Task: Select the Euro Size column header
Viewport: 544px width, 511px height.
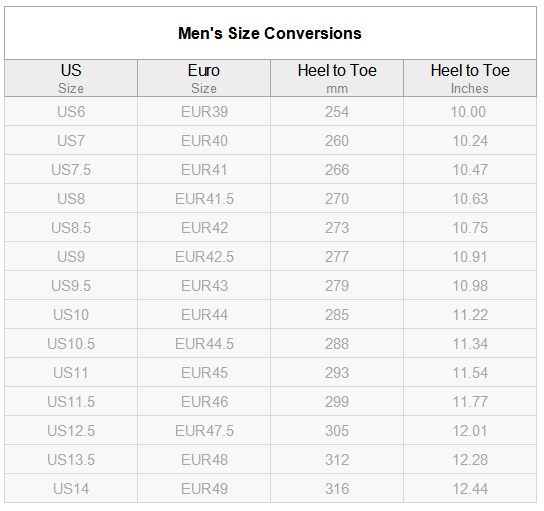Action: [204, 78]
